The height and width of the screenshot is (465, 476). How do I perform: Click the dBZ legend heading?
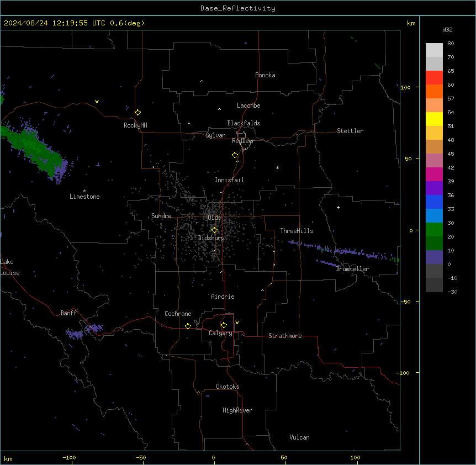pyautogui.click(x=447, y=29)
